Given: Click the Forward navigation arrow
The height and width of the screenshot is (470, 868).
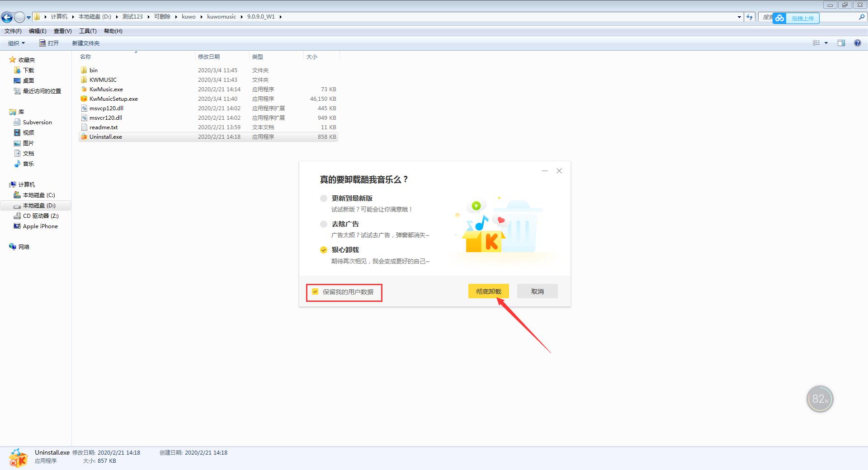Looking at the screenshot, I should (x=19, y=17).
